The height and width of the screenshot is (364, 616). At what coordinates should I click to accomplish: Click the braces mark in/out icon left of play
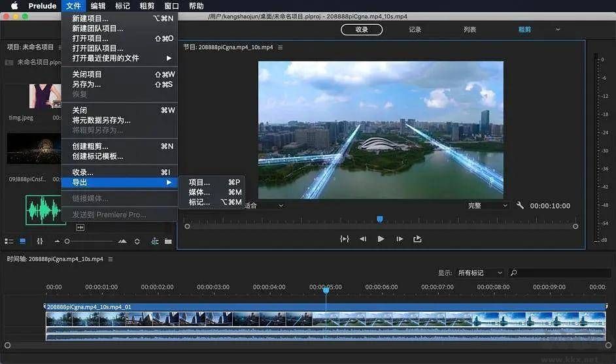345,239
